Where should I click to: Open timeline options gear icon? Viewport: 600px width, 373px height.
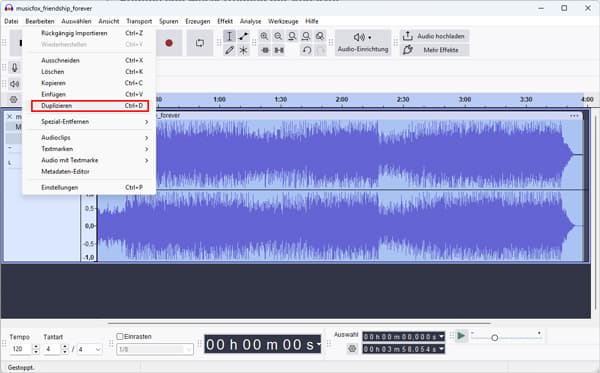[x=14, y=100]
